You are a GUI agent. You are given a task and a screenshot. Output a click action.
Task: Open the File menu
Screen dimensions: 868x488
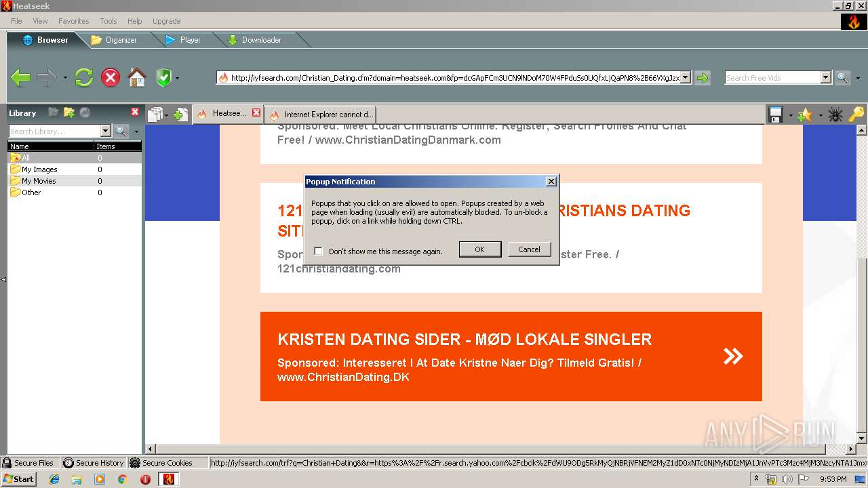coord(16,21)
